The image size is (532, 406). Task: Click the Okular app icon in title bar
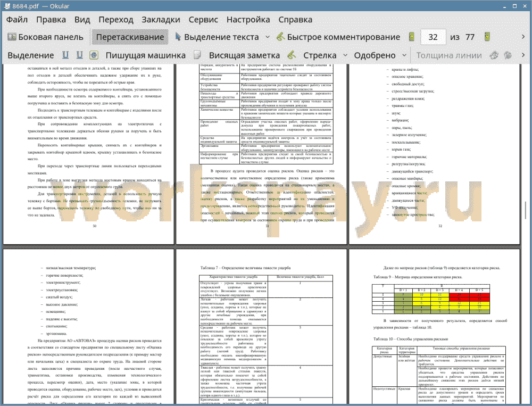coord(6,6)
